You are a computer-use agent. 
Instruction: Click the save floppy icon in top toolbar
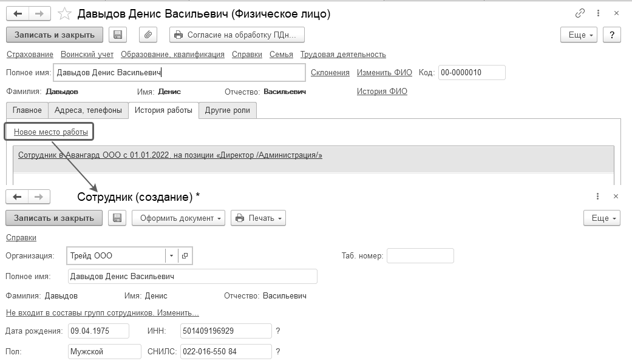click(x=118, y=35)
